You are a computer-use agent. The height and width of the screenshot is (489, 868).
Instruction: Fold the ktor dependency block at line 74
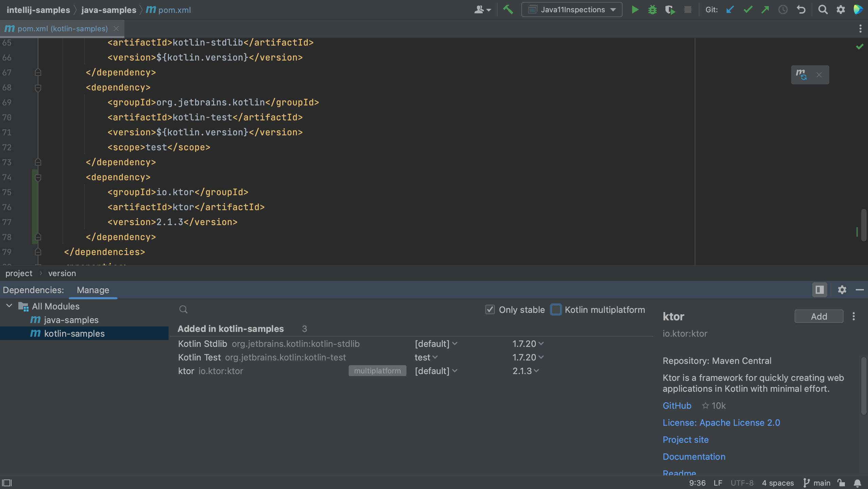click(x=38, y=178)
